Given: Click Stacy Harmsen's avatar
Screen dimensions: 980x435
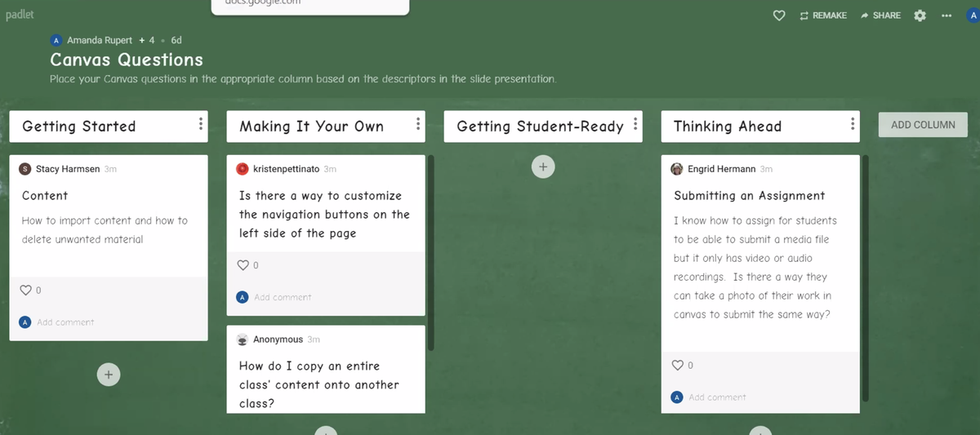Looking at the screenshot, I should 25,169.
